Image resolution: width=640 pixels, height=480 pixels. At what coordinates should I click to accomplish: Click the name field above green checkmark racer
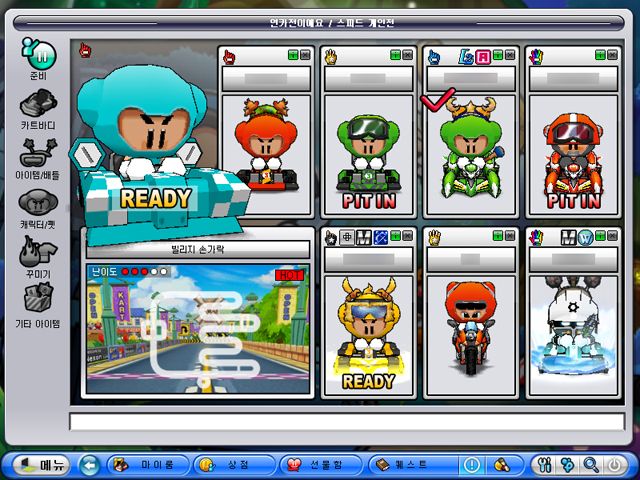[471, 78]
